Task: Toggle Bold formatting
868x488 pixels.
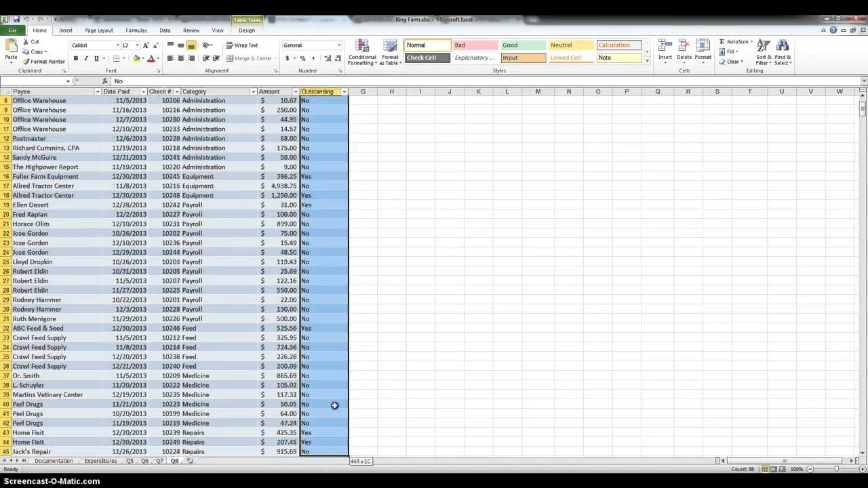Action: (75, 58)
